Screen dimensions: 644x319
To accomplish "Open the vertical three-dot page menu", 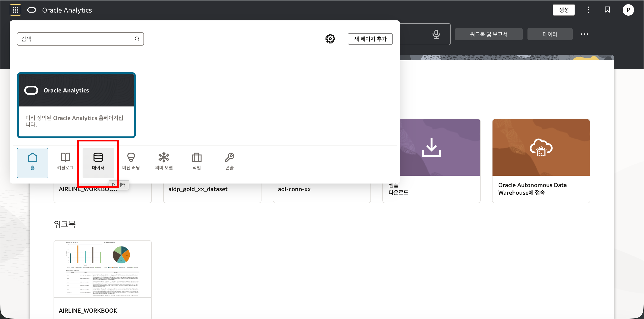I will [588, 10].
